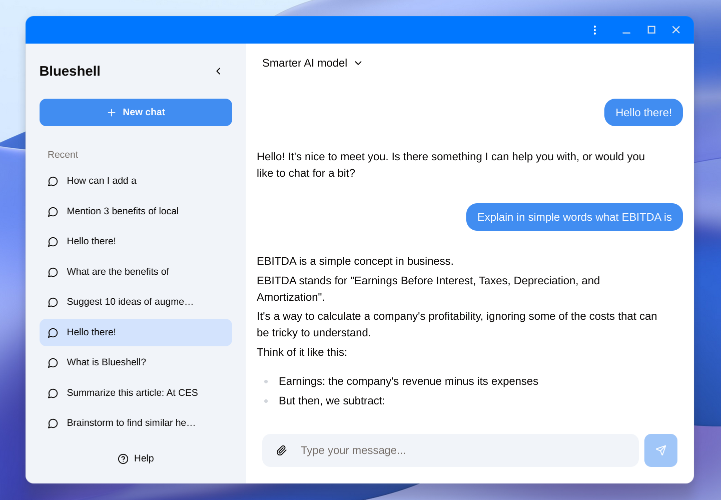Collapse the Blueshell sidebar with chevron

(218, 71)
